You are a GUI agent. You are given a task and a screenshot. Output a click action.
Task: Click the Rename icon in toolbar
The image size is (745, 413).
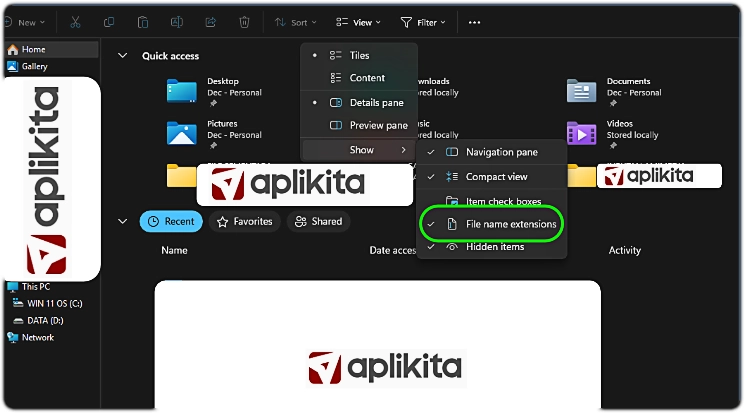pos(177,22)
